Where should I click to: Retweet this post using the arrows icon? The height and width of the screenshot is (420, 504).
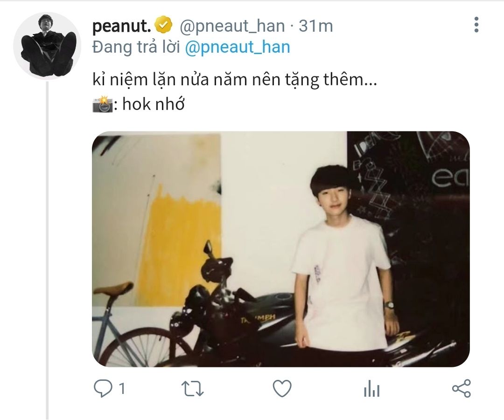(x=192, y=389)
